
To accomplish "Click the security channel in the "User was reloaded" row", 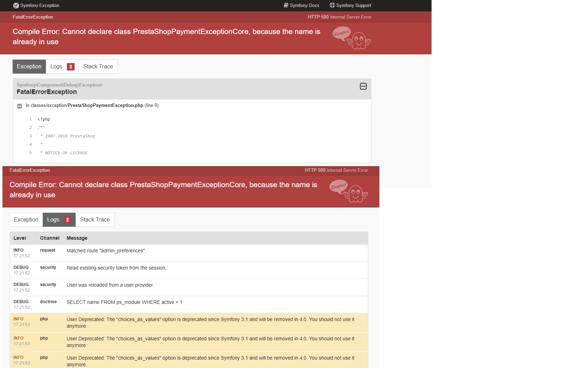I will click(48, 285).
